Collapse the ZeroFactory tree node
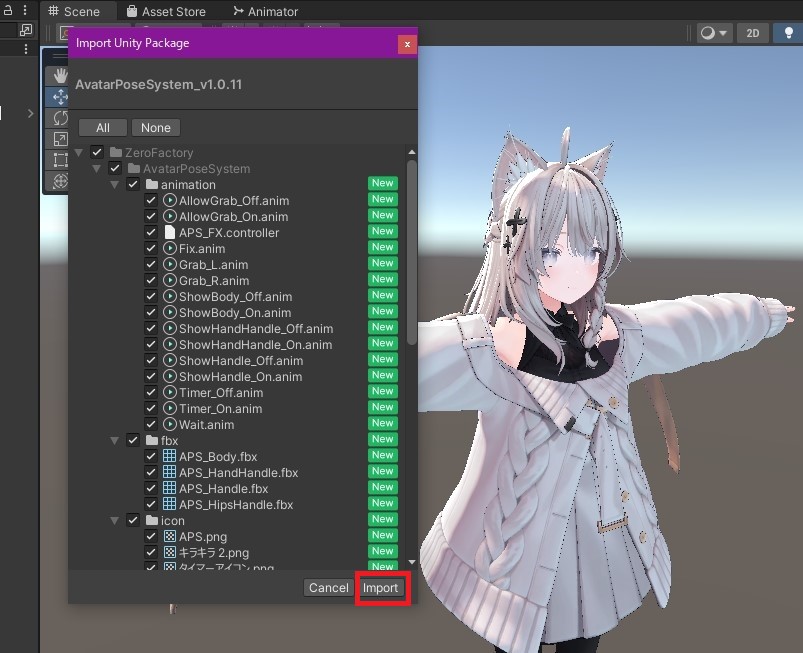The width and height of the screenshot is (803, 653). point(79,153)
